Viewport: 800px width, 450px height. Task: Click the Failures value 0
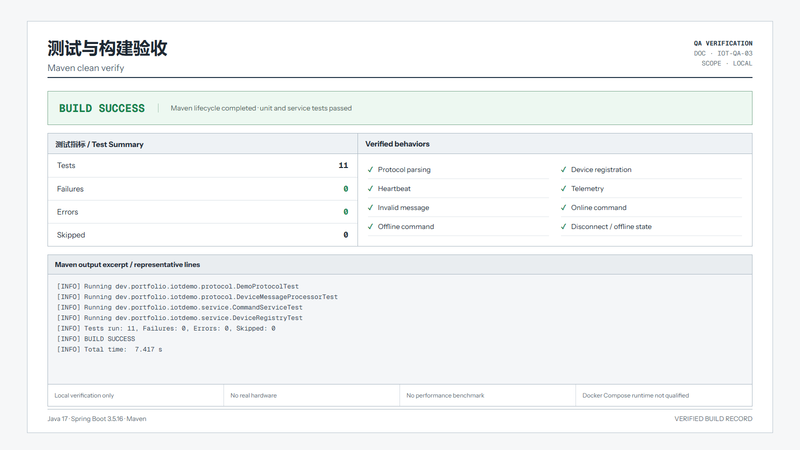tap(346, 189)
